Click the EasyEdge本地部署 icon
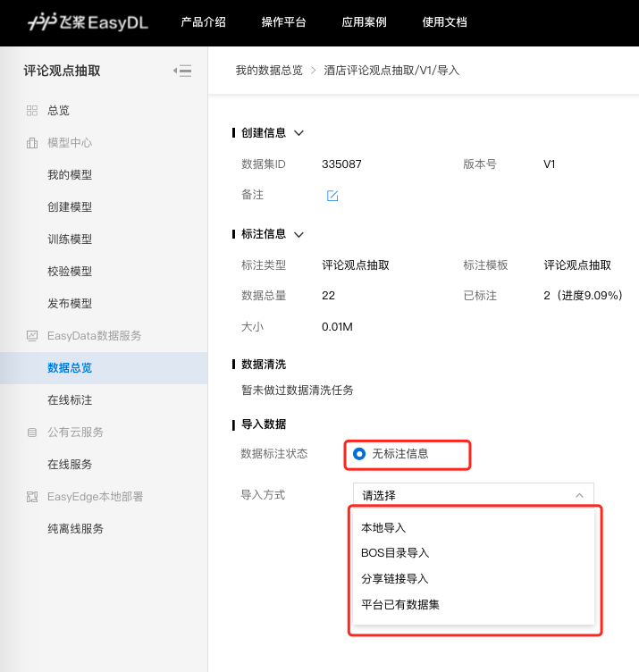Viewport: 639px width, 672px height. [x=31, y=497]
